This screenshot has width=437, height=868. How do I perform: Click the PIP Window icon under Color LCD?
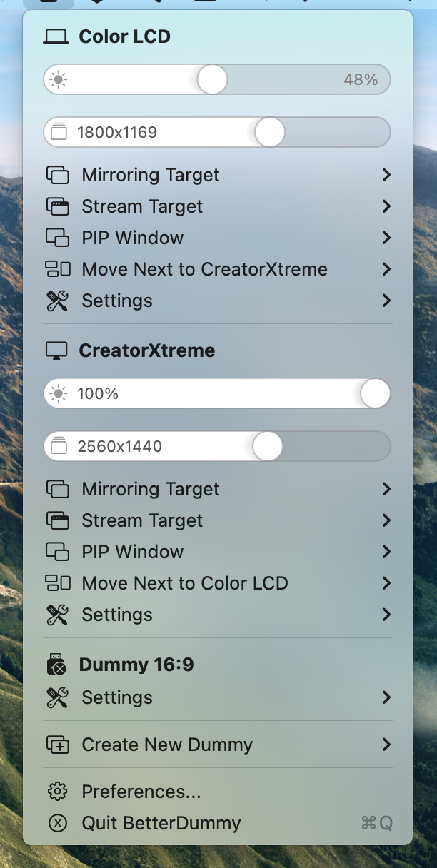57,238
